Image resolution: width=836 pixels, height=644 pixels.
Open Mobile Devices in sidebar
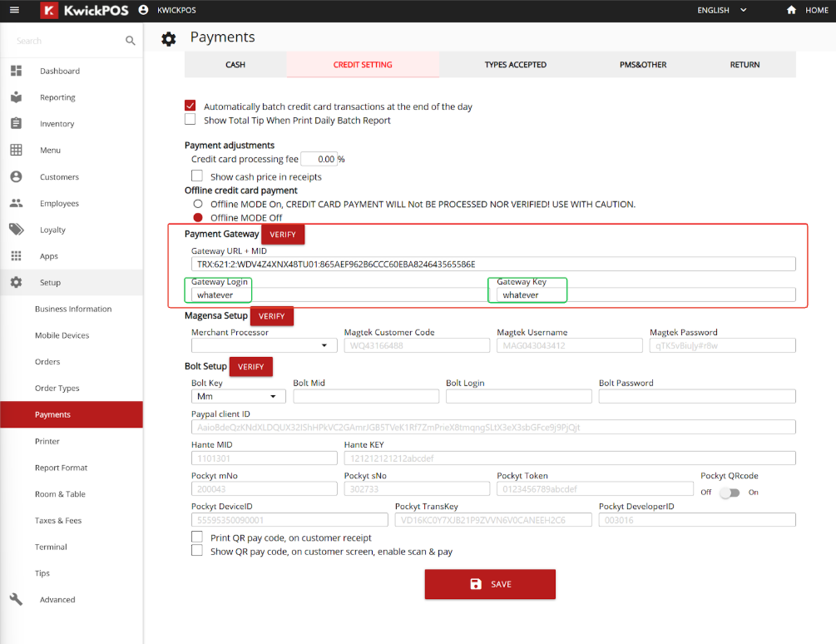point(62,335)
